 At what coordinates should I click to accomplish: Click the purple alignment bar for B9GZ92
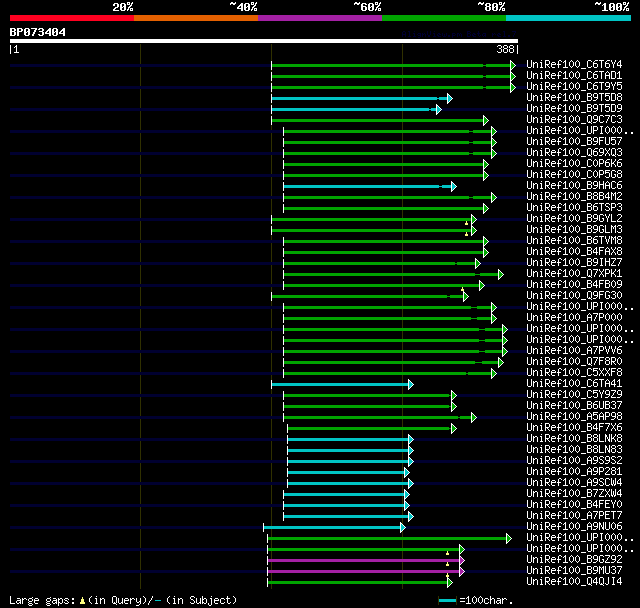point(366,561)
